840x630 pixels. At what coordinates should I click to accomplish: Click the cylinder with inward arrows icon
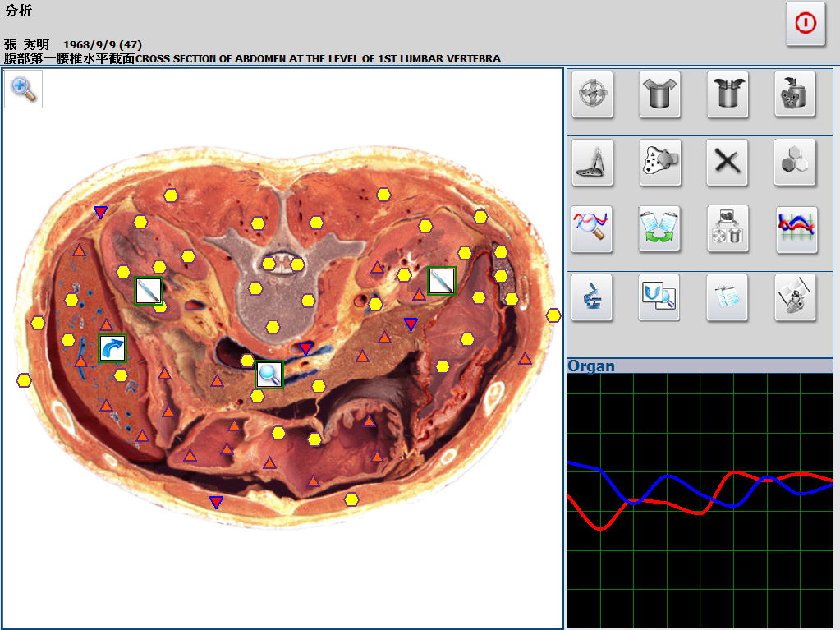click(728, 95)
